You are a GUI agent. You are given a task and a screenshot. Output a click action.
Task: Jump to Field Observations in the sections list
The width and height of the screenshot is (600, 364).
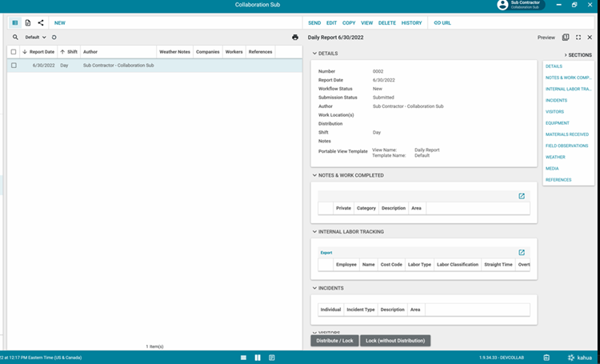point(566,146)
